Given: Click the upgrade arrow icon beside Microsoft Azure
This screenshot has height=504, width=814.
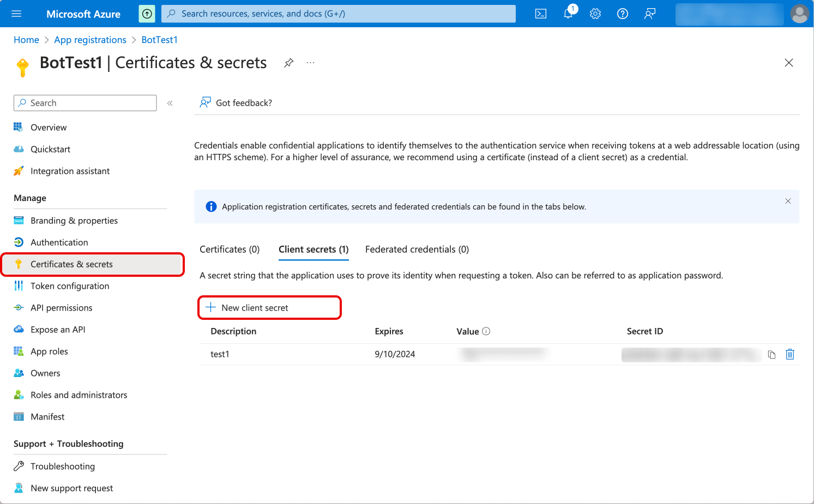Looking at the screenshot, I should [x=147, y=14].
